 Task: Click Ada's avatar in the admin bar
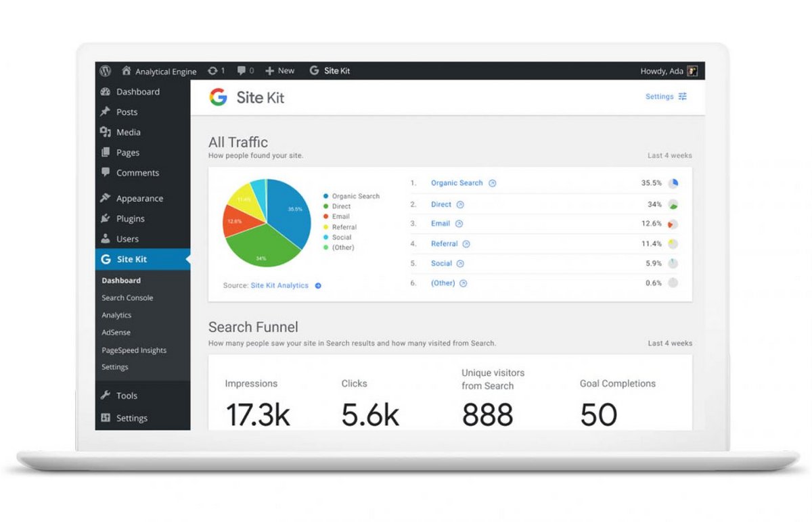(692, 71)
